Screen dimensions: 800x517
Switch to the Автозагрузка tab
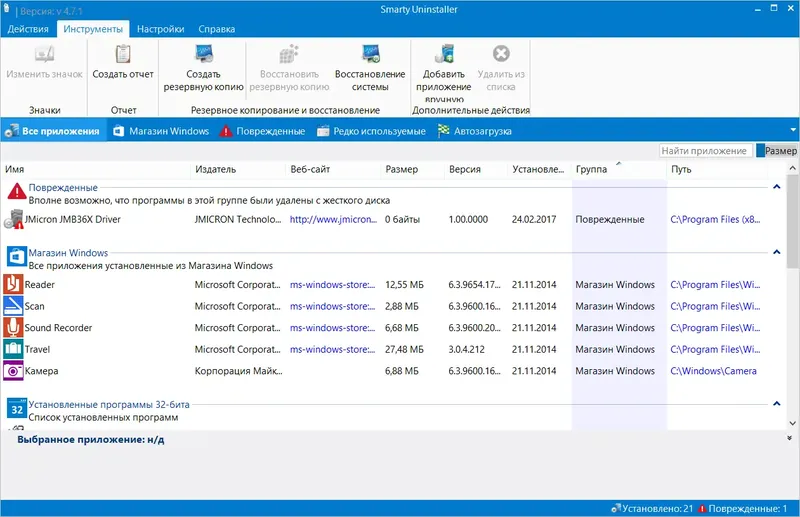tap(482, 131)
